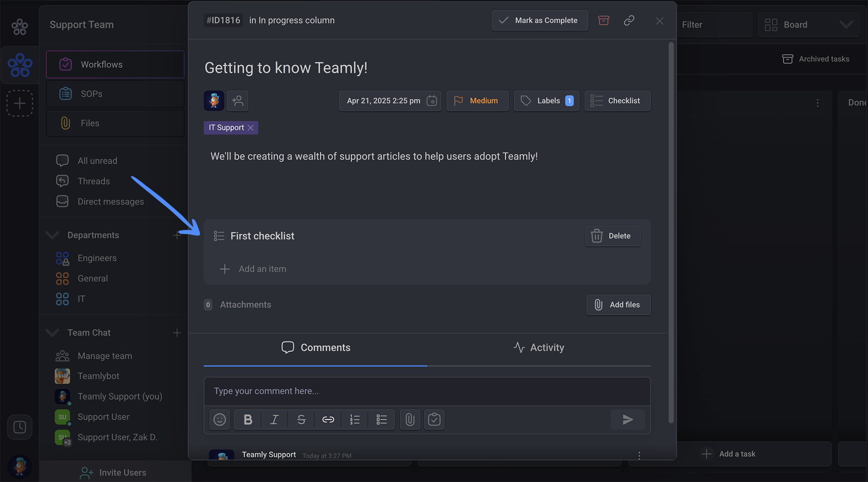Add a new Team Chat
This screenshot has width=868, height=482.
click(177, 333)
